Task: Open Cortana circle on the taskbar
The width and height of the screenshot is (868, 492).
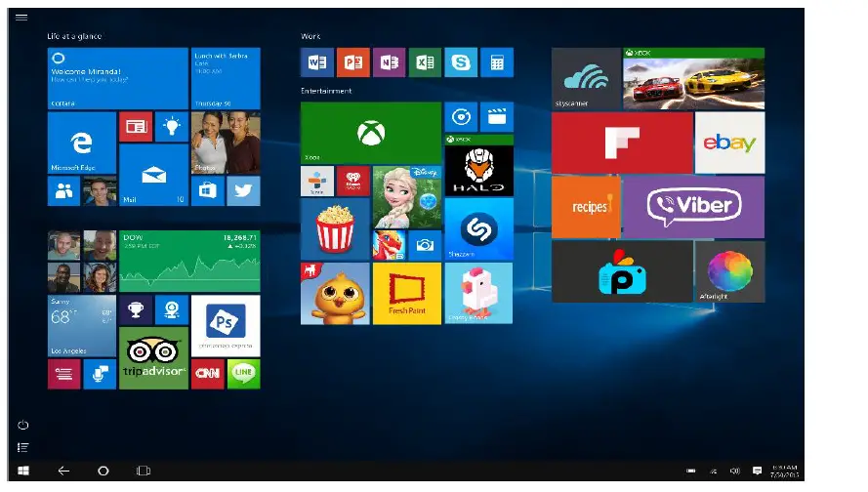Action: click(103, 471)
